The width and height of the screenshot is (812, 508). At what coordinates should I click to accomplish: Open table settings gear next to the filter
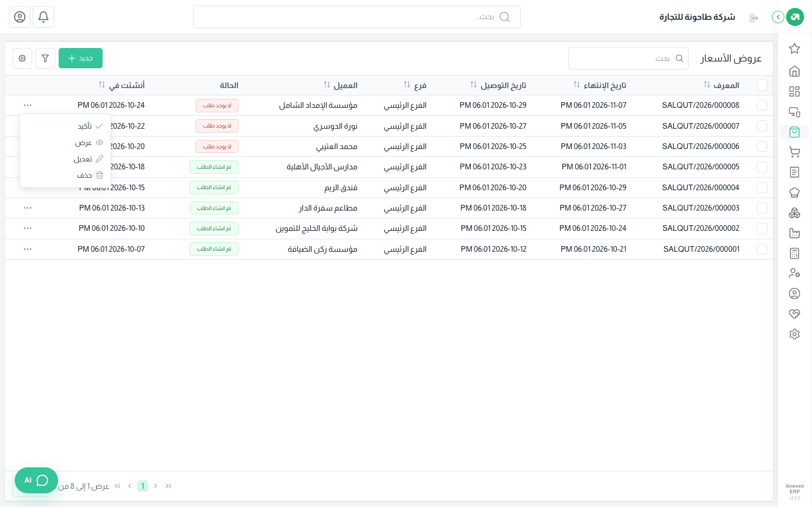22,58
